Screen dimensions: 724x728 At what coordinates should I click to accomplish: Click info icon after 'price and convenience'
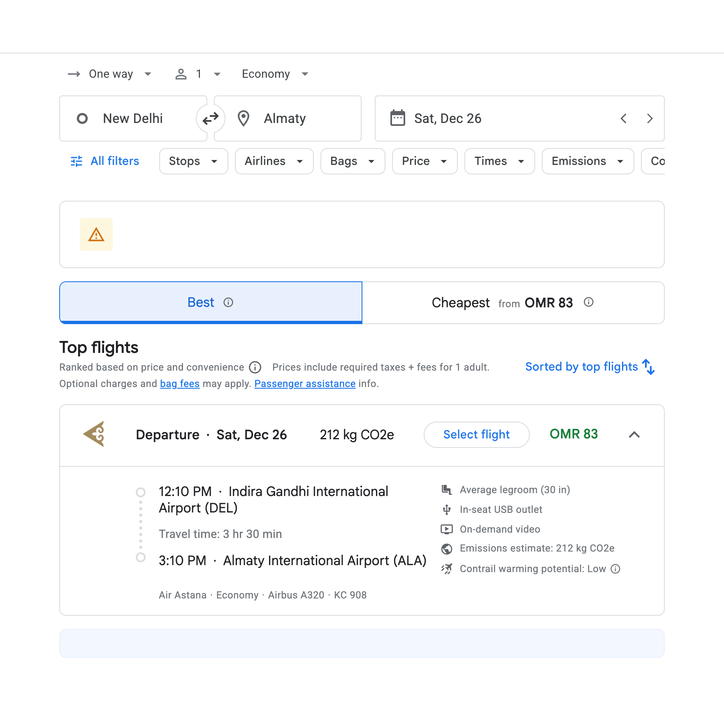255,367
